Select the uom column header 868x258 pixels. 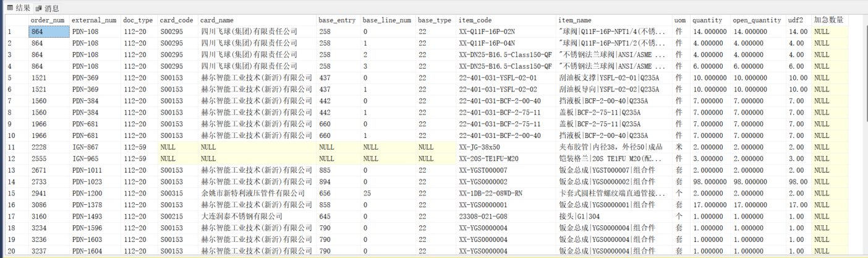(681, 20)
